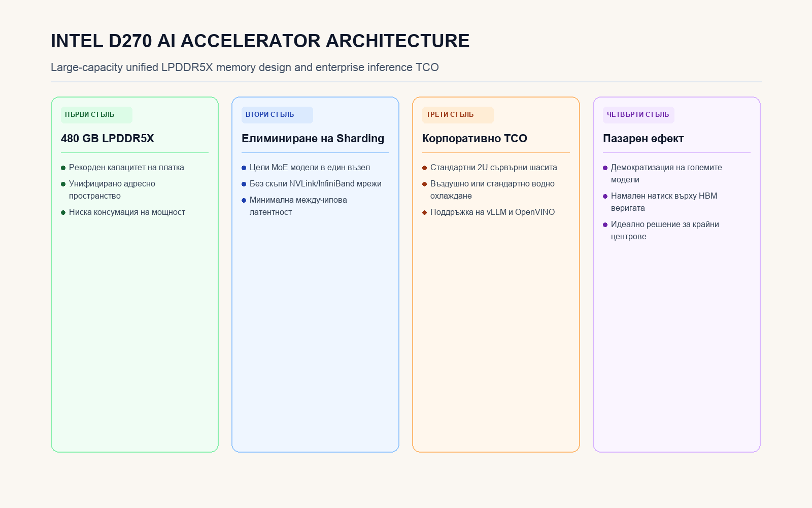
Task: Select the subtitle about LPDDR5X memory design
Action: (245, 67)
